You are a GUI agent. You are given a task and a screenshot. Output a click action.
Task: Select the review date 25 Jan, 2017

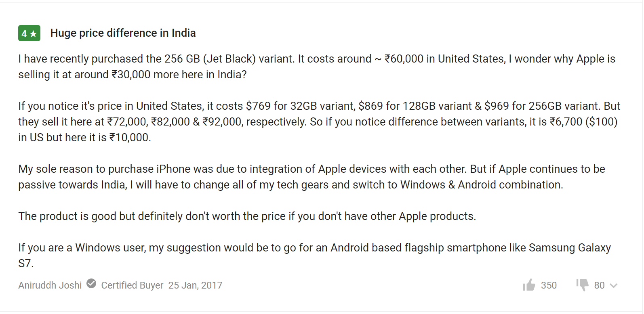(195, 285)
